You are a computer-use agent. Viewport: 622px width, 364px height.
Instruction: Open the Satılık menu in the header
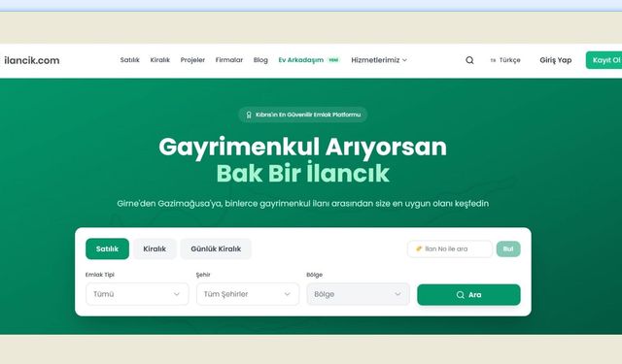[129, 60]
